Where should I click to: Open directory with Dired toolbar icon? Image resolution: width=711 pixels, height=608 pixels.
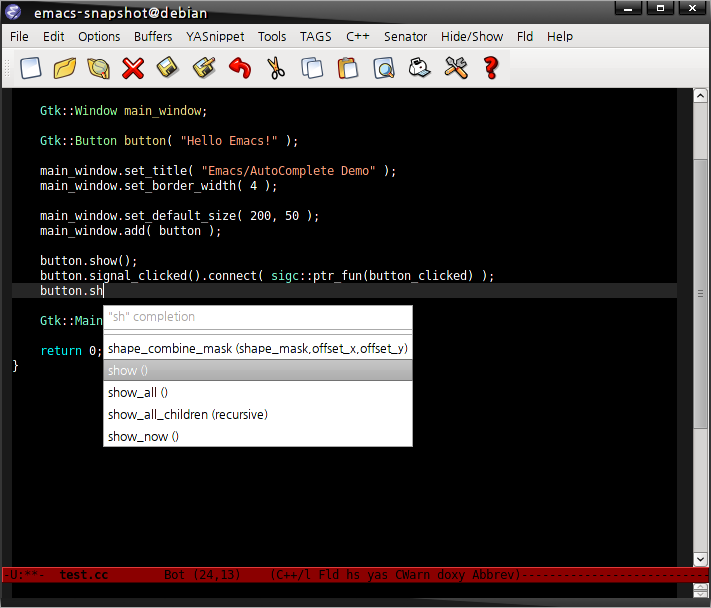tap(99, 68)
